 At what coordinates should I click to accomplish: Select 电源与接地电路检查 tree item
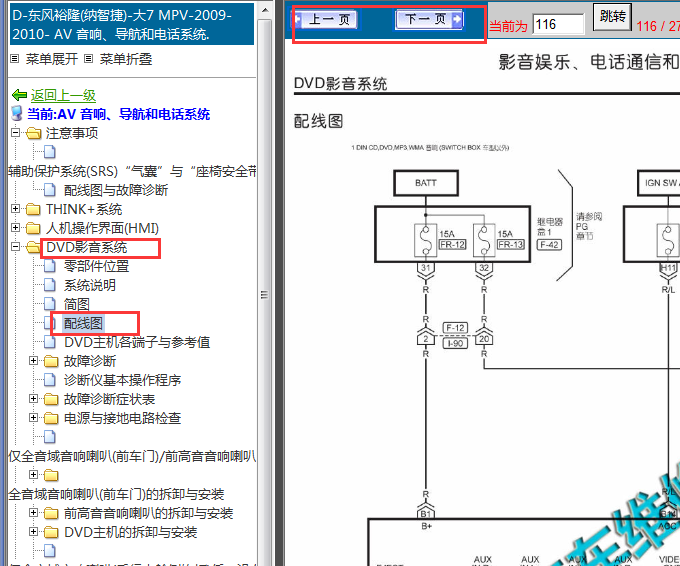pyautogui.click(x=122, y=418)
